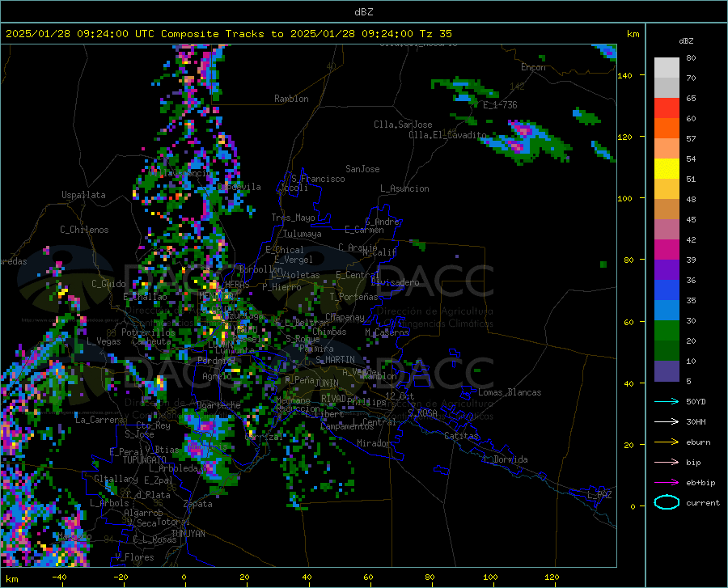Click the 120 km horizontal axis tick
Image resolution: width=728 pixels, height=588 pixels.
tap(552, 577)
